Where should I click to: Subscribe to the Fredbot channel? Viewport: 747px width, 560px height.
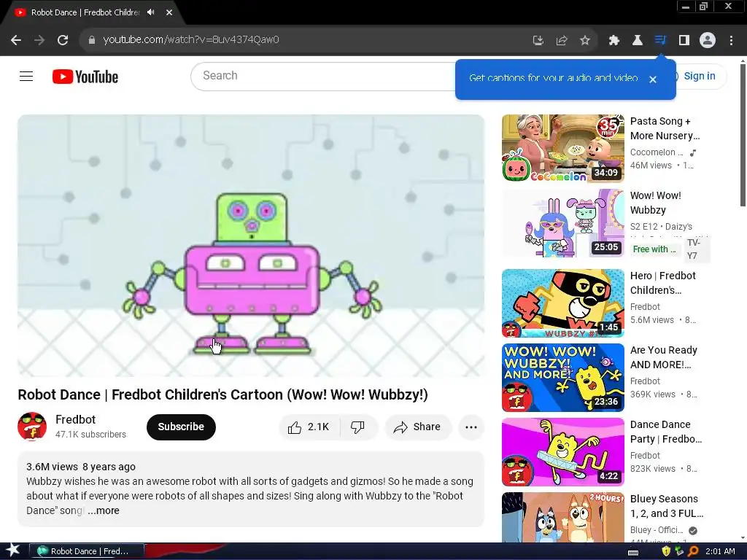(x=181, y=427)
